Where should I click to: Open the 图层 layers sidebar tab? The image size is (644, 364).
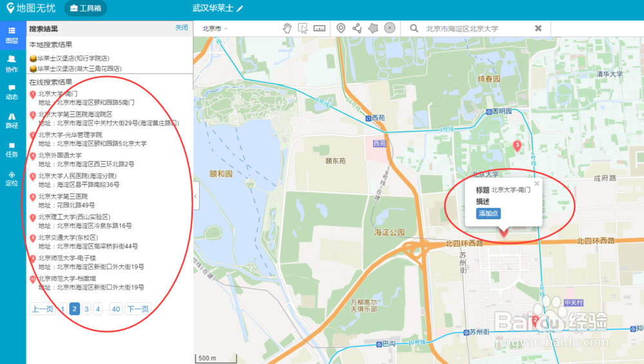coord(12,35)
